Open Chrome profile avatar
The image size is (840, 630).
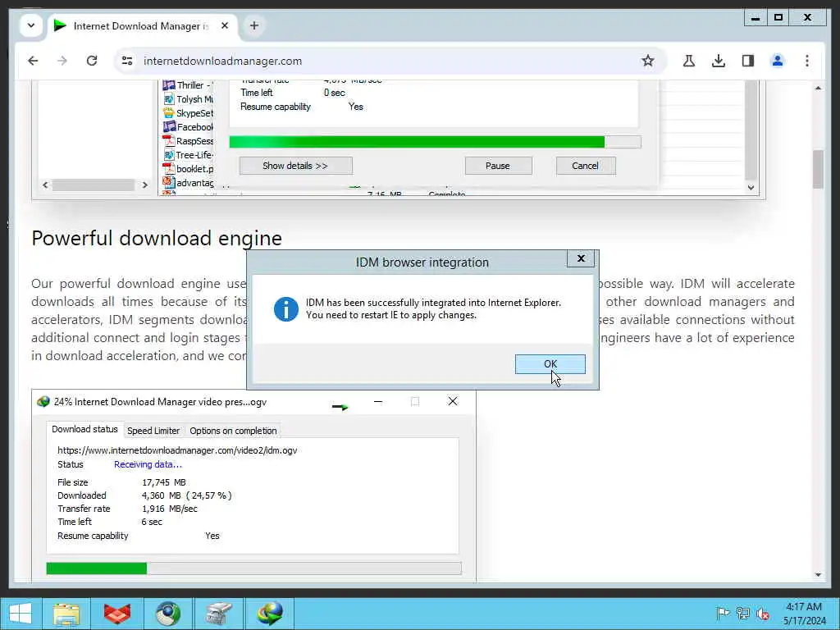pos(778,61)
